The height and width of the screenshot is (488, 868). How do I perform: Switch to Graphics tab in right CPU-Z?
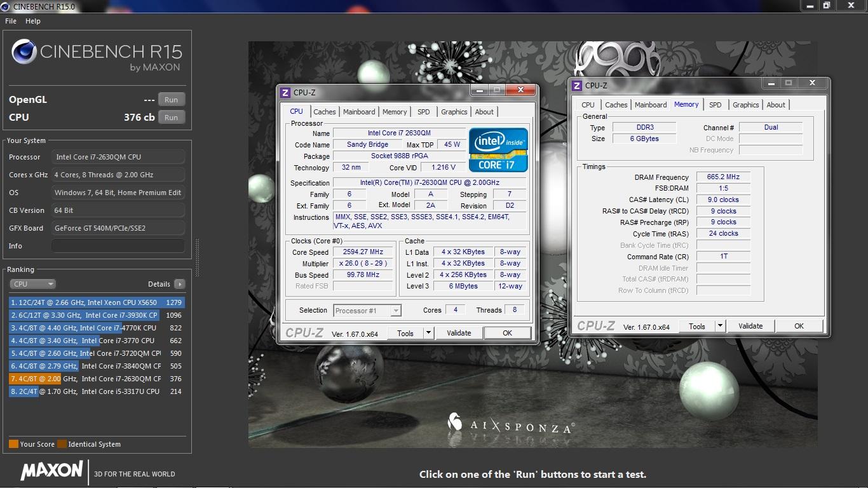pyautogui.click(x=746, y=105)
